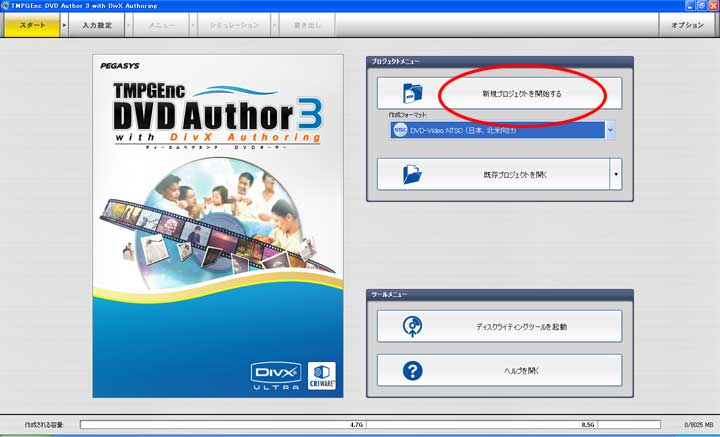This screenshot has width=720, height=437.
Task: Click the help question mark icon
Action: pyautogui.click(x=412, y=370)
